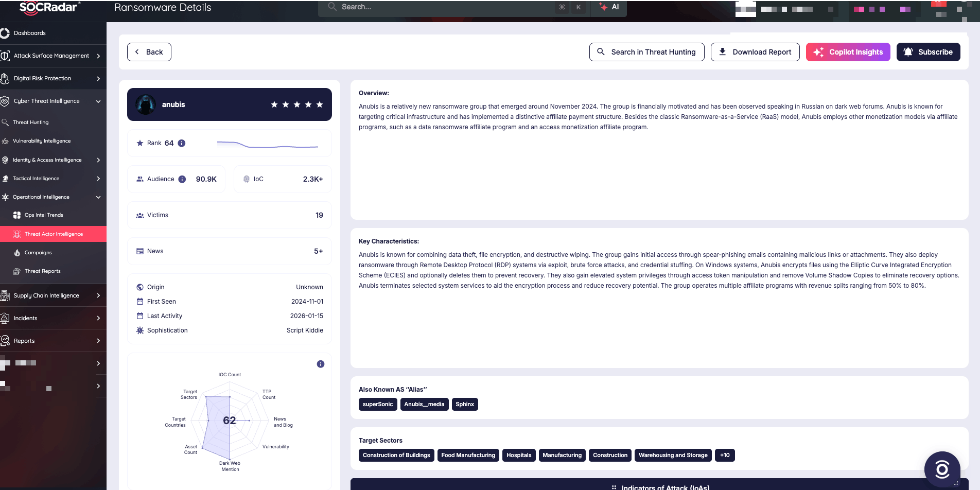The image size is (980, 490).
Task: Click the Threat Hunting magnifier icon
Action: pyautogui.click(x=5, y=122)
